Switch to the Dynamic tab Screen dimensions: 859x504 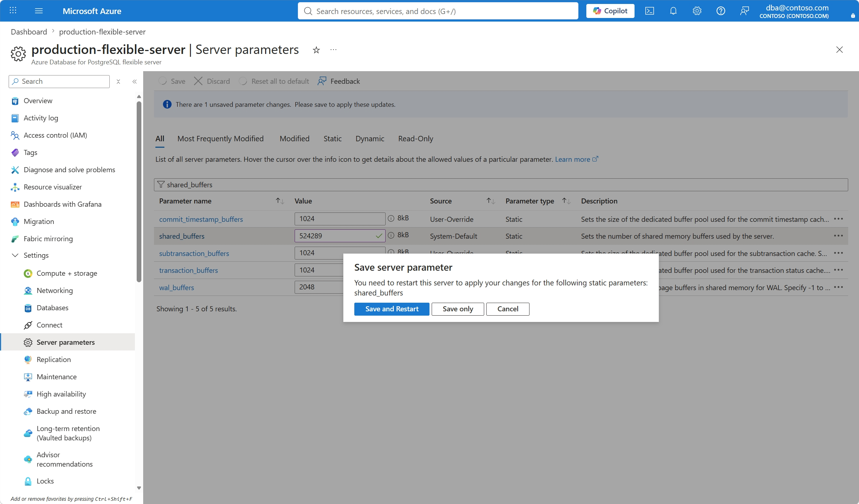tap(370, 139)
